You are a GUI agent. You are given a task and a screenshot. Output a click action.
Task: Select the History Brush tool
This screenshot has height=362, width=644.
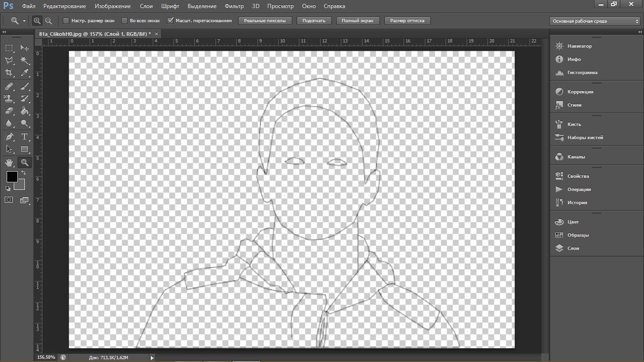tap(25, 99)
